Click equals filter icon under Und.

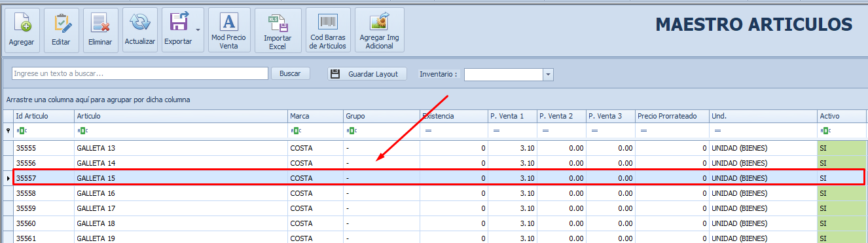coord(717,131)
